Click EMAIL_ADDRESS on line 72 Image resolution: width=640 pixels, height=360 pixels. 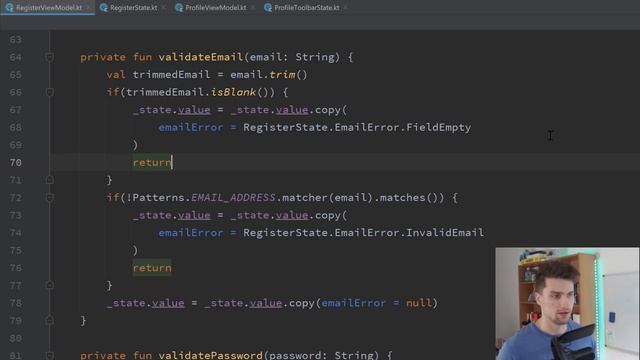coord(233,198)
